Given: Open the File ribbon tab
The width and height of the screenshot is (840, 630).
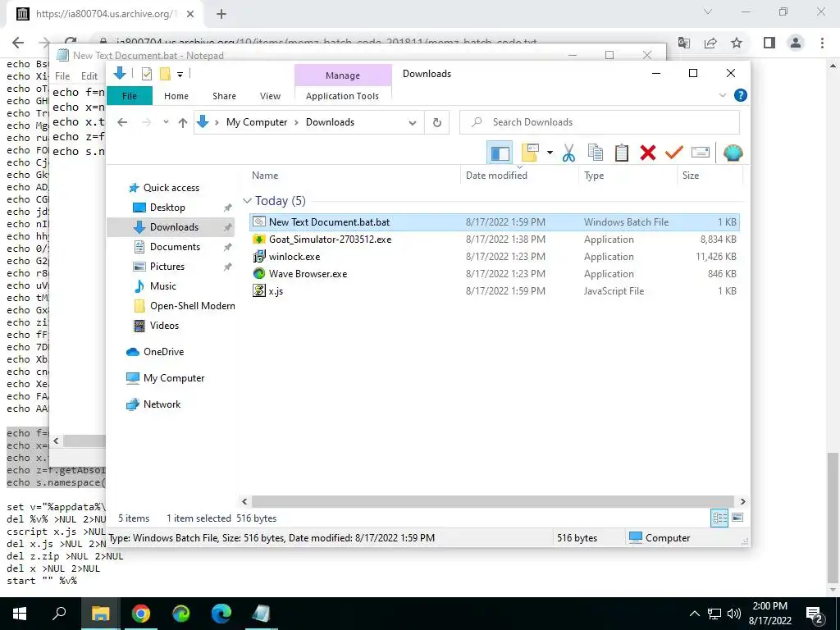Looking at the screenshot, I should (130, 96).
